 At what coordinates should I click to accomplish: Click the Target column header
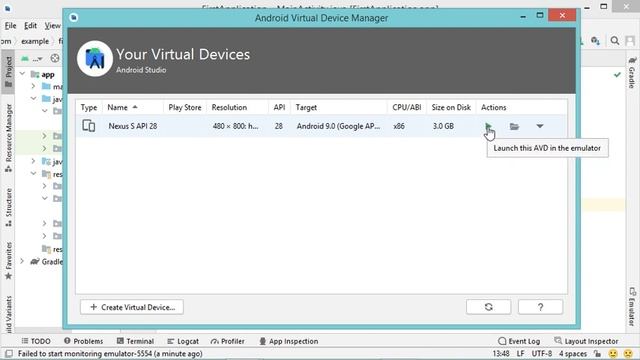click(x=306, y=107)
